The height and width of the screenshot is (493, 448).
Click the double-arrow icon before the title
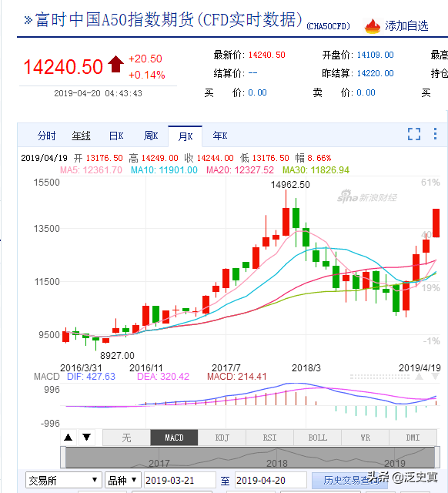point(28,20)
